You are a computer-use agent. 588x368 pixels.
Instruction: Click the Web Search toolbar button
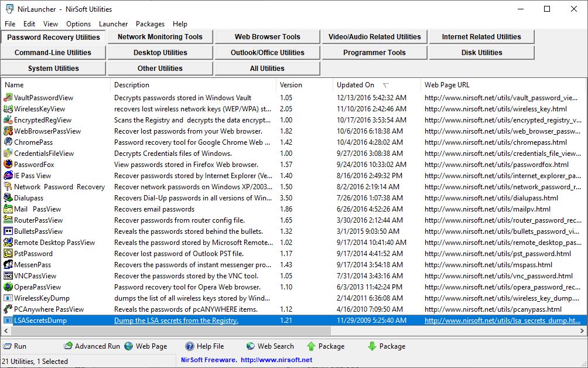(x=270, y=346)
